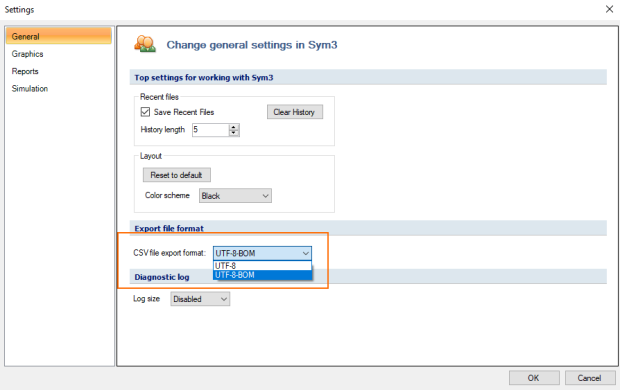620x390 pixels.
Task: Click the Clear History button
Action: 295,112
